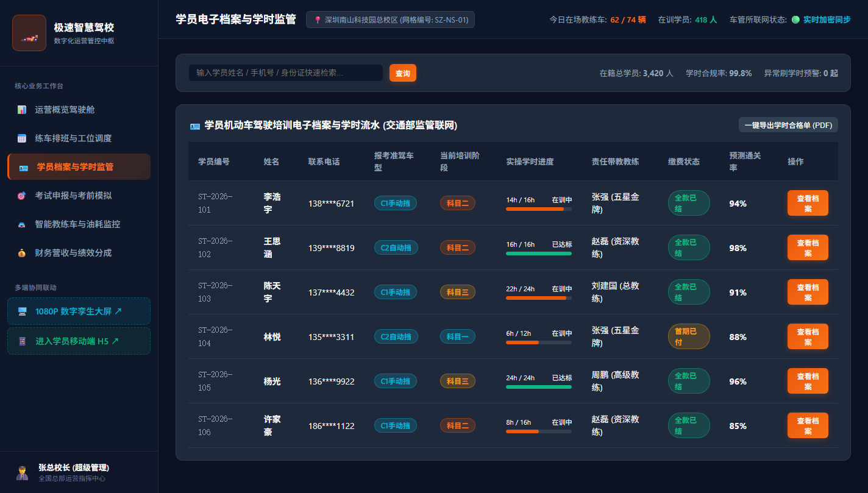The image size is (868, 493).
Task: Click the 62 / 74 辆 on-site vehicle count
Action: [x=628, y=20]
